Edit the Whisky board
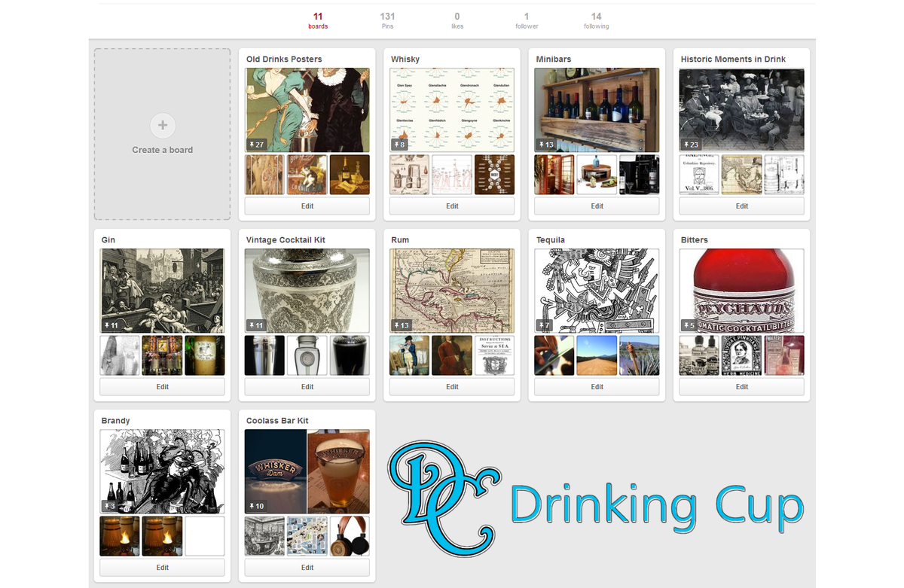The height and width of the screenshot is (588, 904). (x=452, y=206)
